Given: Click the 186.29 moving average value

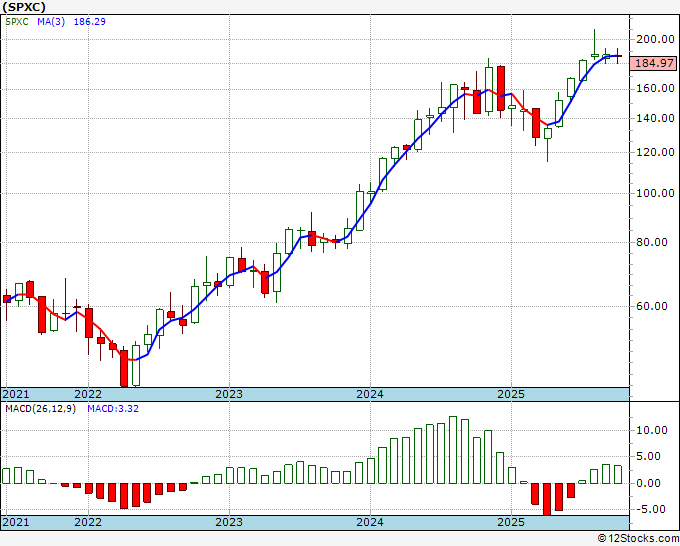Looking at the screenshot, I should [90, 22].
